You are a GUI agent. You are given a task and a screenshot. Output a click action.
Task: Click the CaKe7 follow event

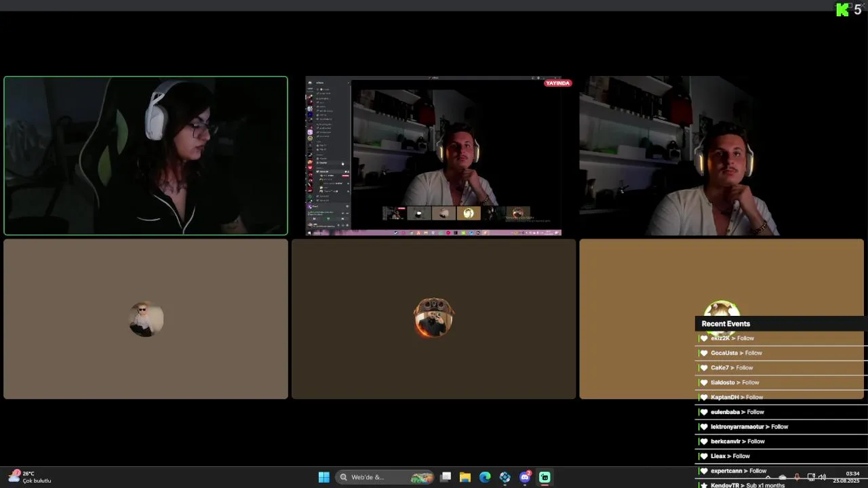tap(781, 368)
